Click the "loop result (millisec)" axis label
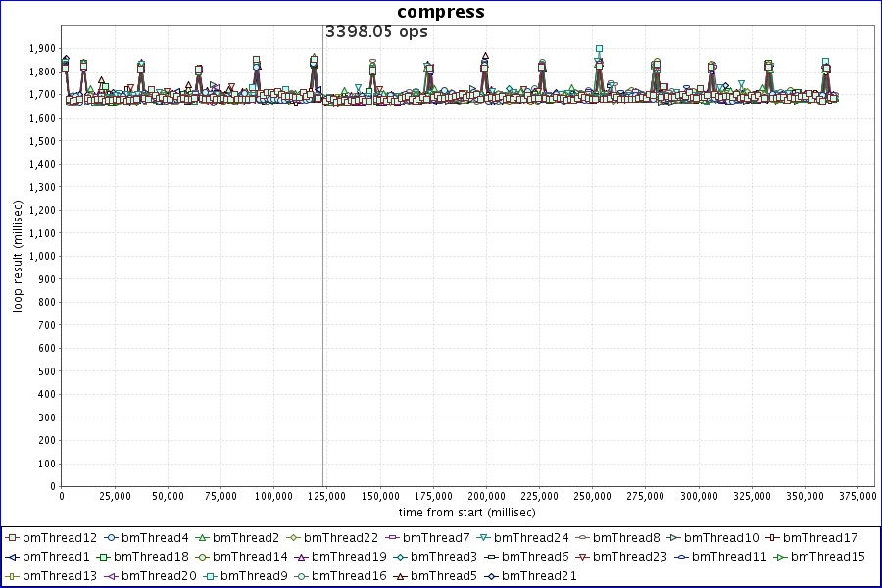This screenshot has width=882, height=588. click(18, 255)
